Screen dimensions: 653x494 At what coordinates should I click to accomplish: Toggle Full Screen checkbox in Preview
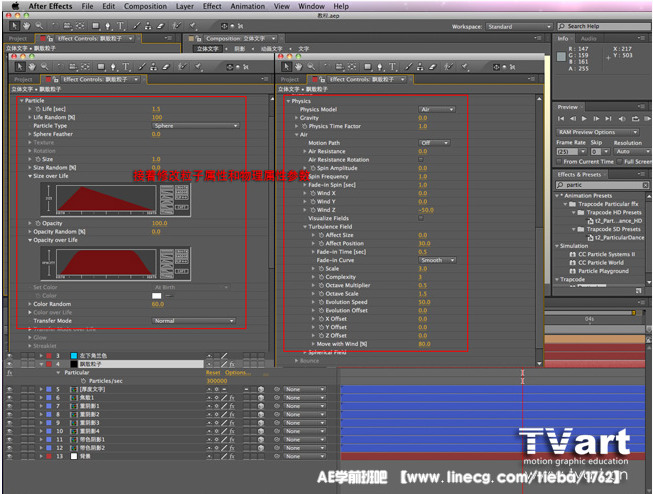(620, 162)
